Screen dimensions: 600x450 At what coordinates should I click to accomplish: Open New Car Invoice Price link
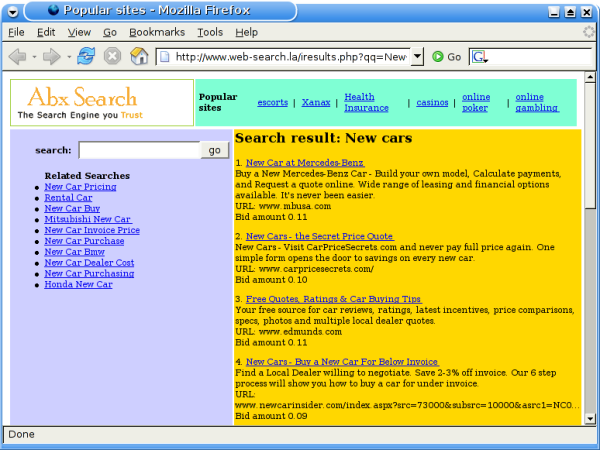click(92, 230)
